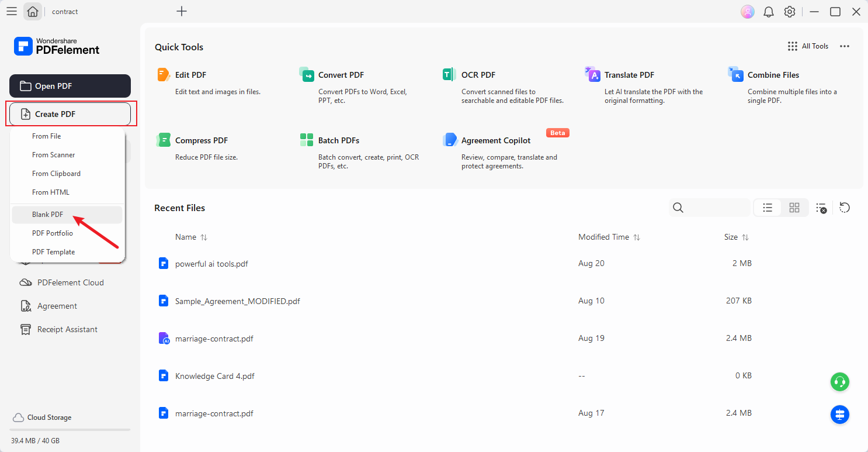Click the Batch PDFs tool icon
Screen dimensions: 868x452
pyautogui.click(x=307, y=140)
